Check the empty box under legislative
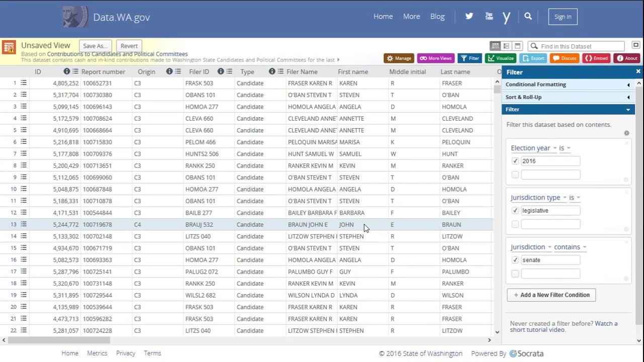The width and height of the screenshot is (644, 362). pos(515,224)
